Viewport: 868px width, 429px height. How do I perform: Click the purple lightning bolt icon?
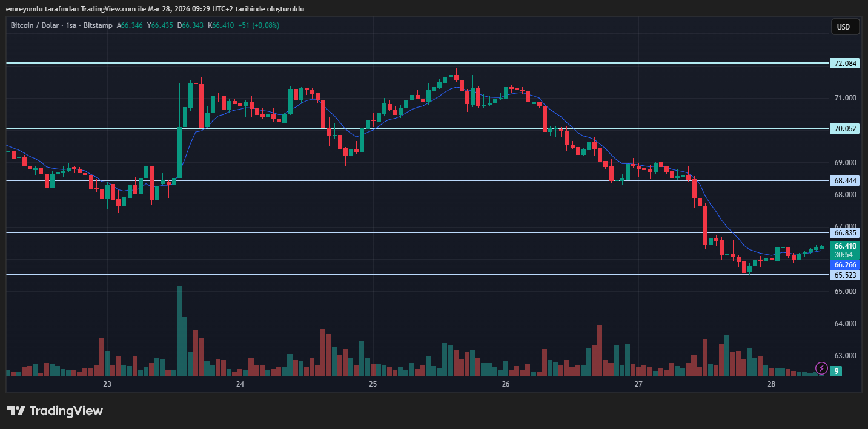pyautogui.click(x=821, y=368)
